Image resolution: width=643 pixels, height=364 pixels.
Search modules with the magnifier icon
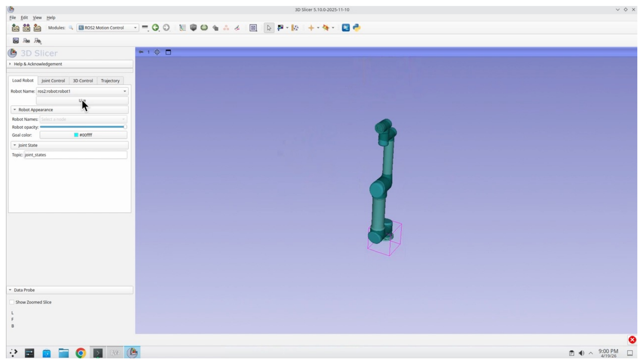[x=71, y=28]
